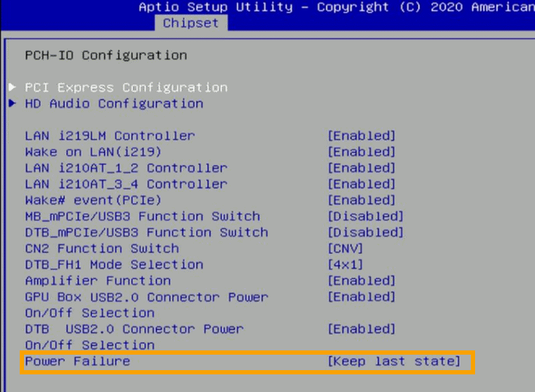Viewport: 535px width, 392px height.
Task: Select the Power Failure setting label
Action: (x=78, y=361)
